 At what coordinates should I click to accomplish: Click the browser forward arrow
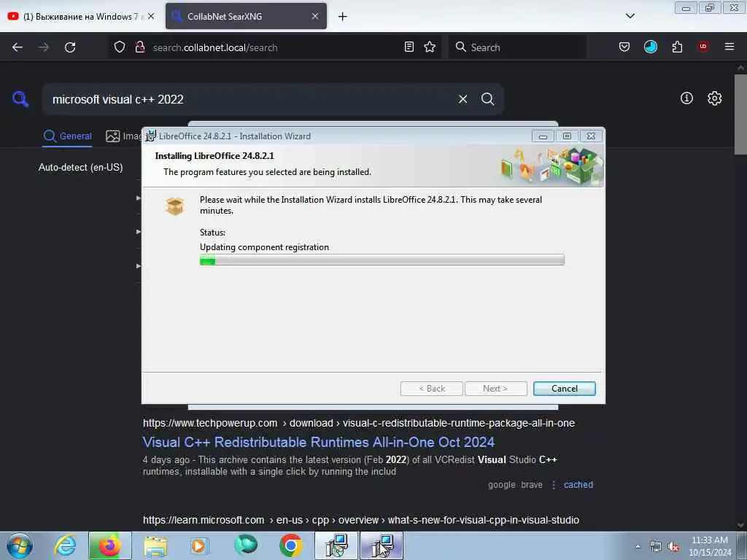(44, 47)
